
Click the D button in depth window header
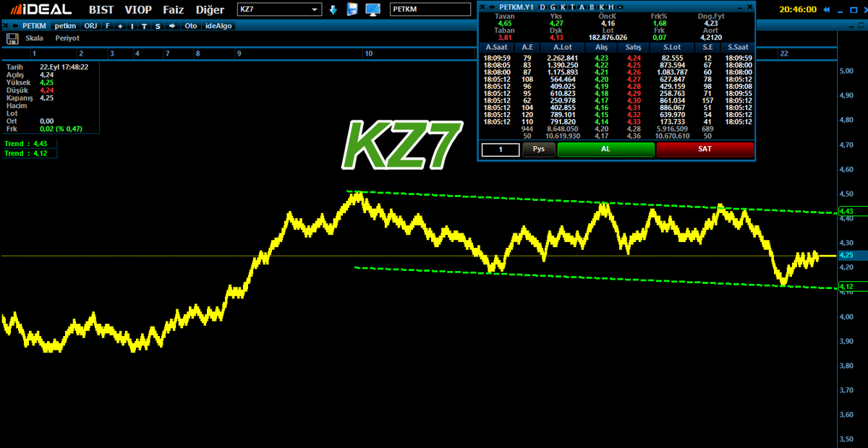pos(543,7)
